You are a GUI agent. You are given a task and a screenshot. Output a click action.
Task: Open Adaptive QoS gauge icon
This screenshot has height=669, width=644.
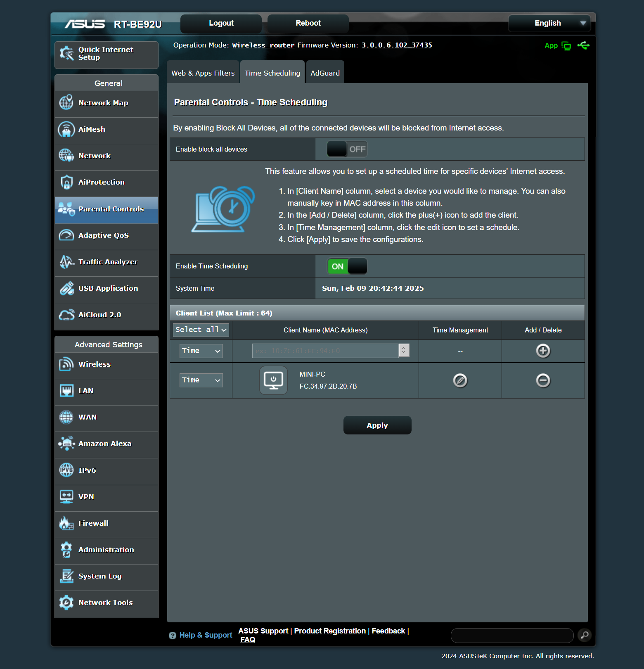point(66,235)
